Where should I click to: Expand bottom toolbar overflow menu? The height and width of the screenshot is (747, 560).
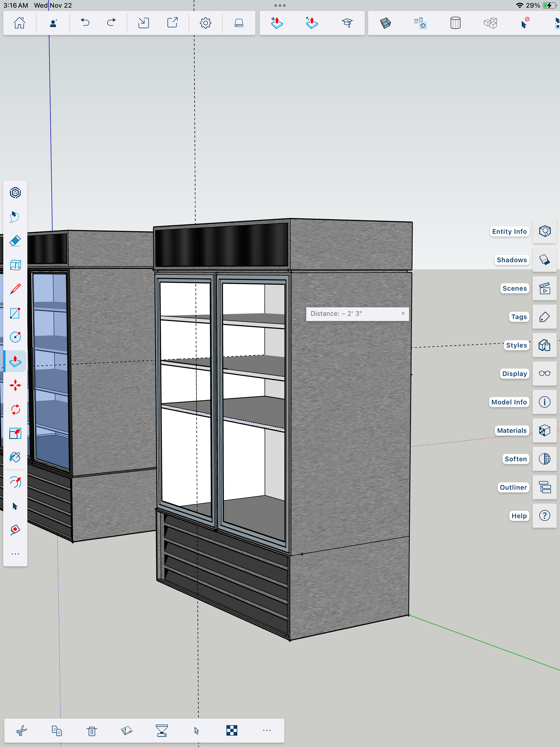267,730
